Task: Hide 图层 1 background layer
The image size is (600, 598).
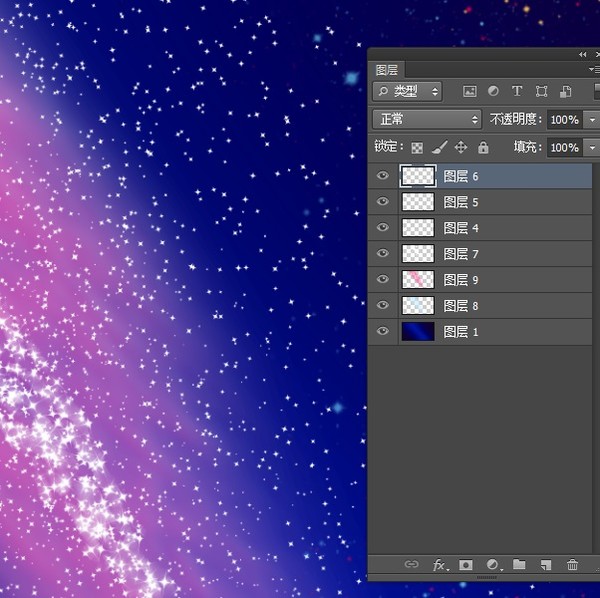Action: [382, 331]
